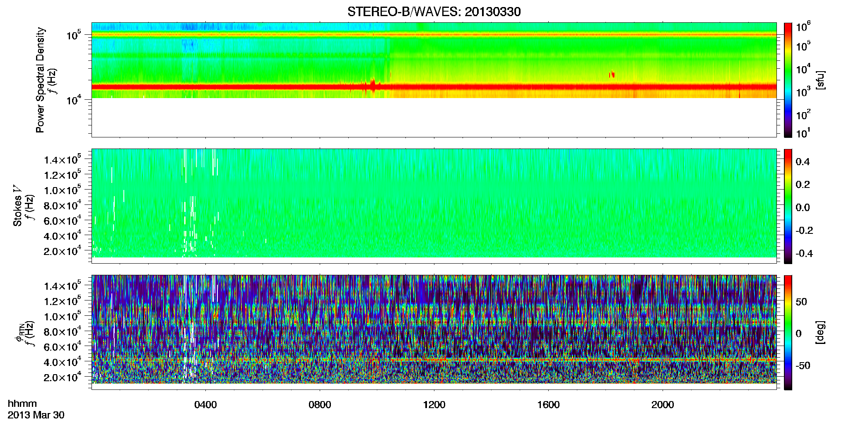Click the red burst near 1800 in the top spectrogram

tap(612, 74)
